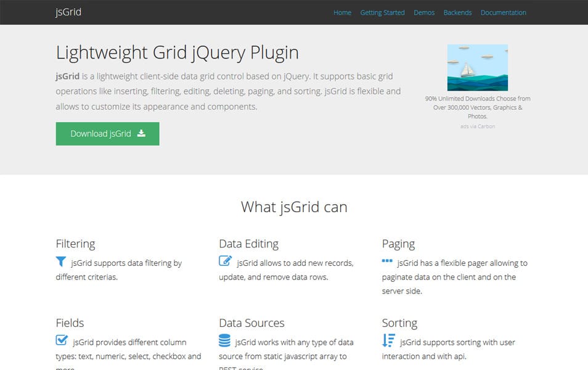Open the Documentation page
The image size is (588, 370).
(x=503, y=12)
